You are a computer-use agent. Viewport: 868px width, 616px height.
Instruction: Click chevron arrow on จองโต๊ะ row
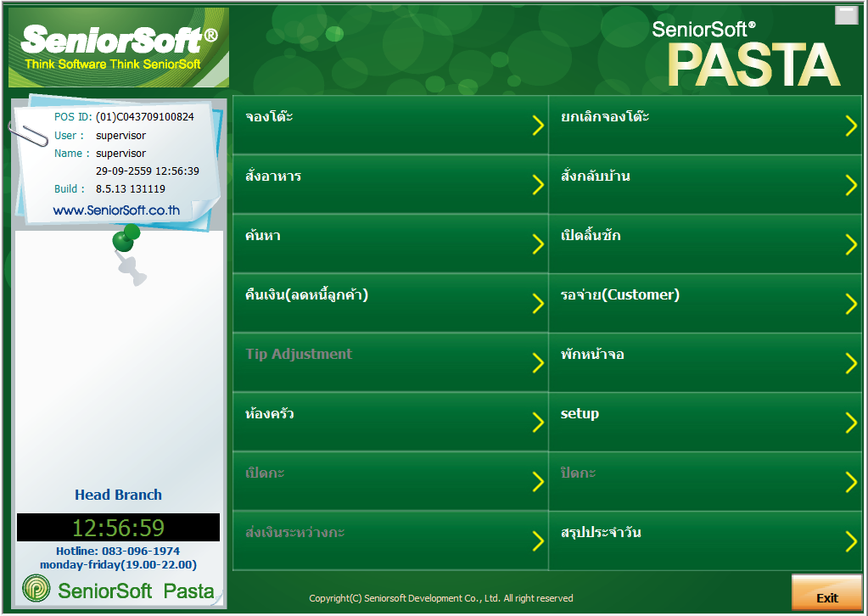[x=538, y=126]
